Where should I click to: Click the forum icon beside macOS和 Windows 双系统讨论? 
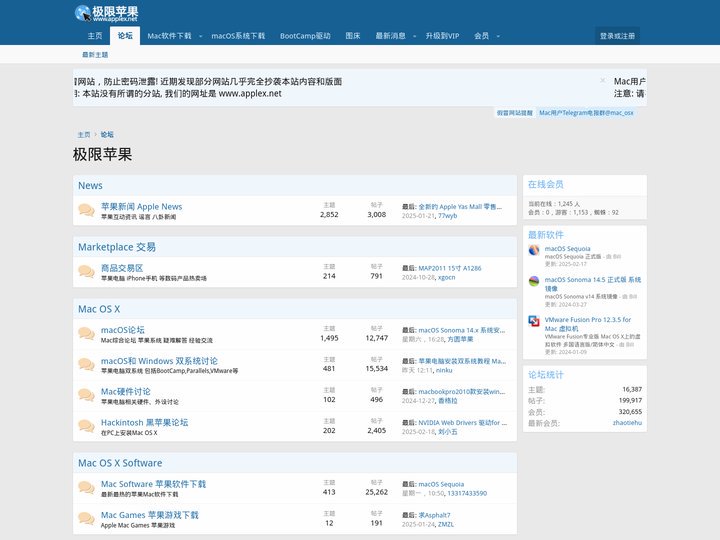86,364
